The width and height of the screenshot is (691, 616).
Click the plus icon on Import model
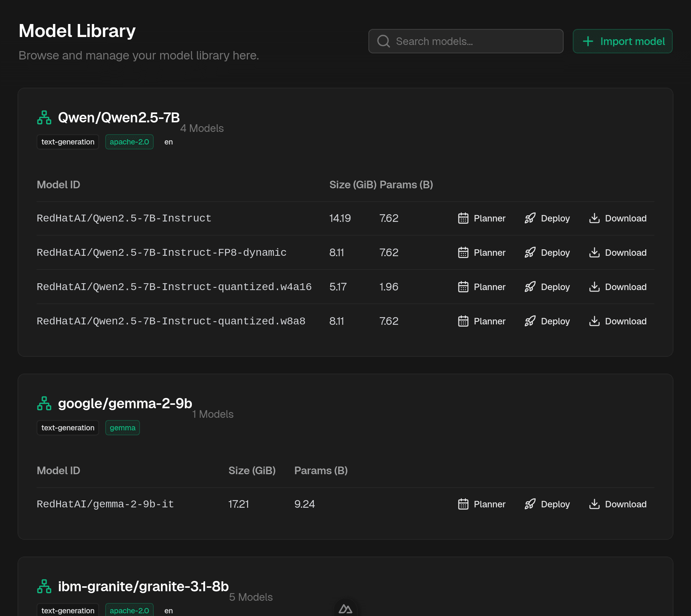pyautogui.click(x=588, y=41)
